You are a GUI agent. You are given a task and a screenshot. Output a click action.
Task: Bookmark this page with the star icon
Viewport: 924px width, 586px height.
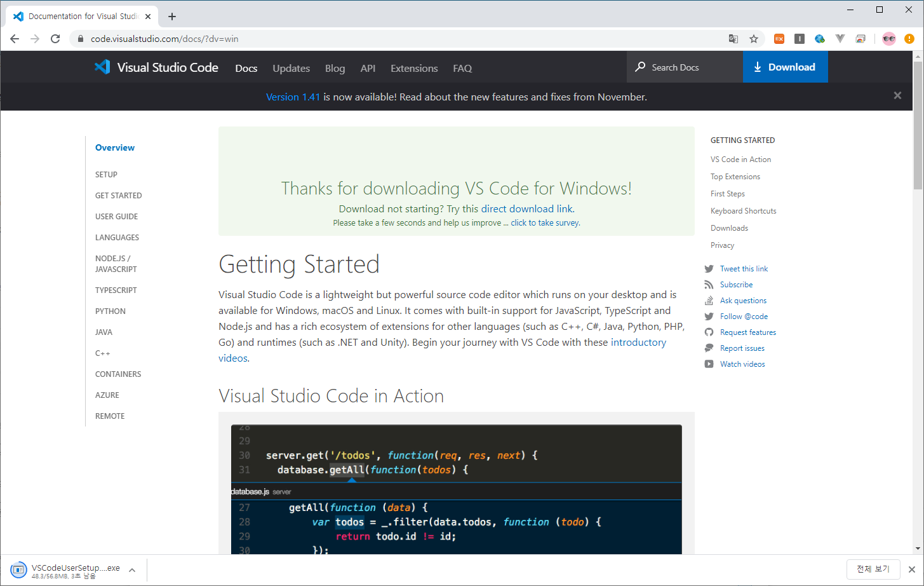click(x=754, y=39)
